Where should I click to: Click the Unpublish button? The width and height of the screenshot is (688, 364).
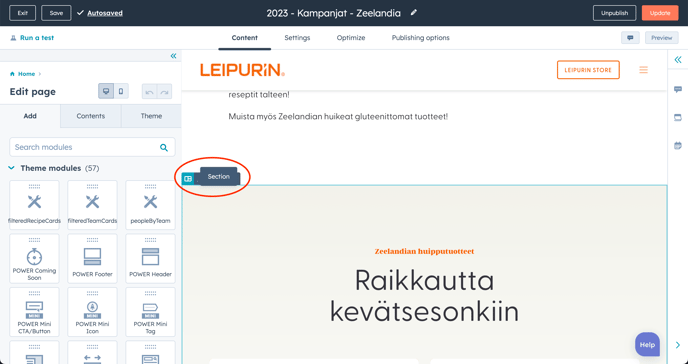(614, 13)
